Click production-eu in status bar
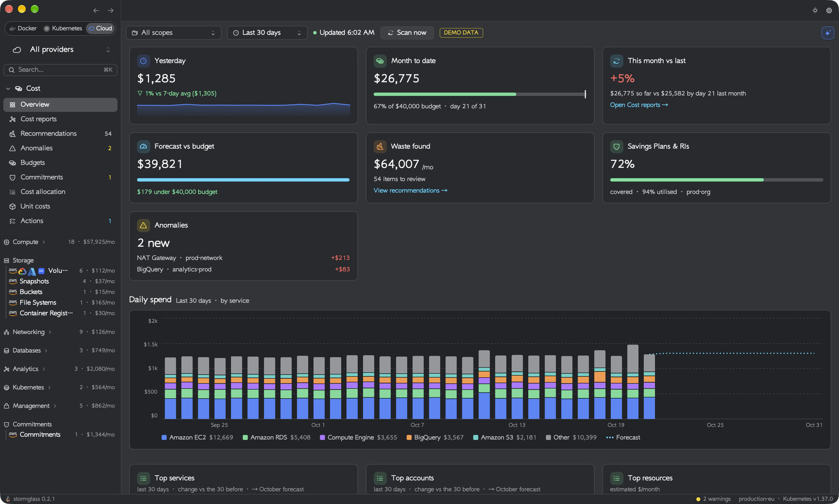 pos(756,499)
